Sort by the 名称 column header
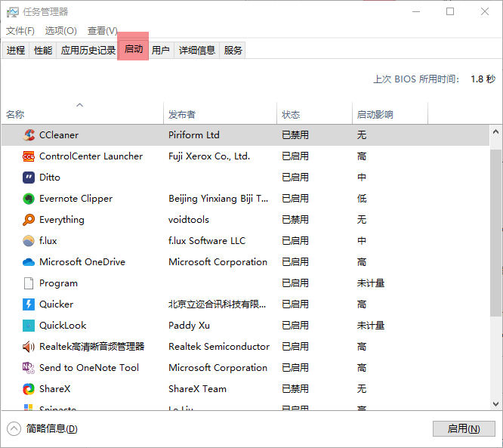 pyautogui.click(x=16, y=115)
